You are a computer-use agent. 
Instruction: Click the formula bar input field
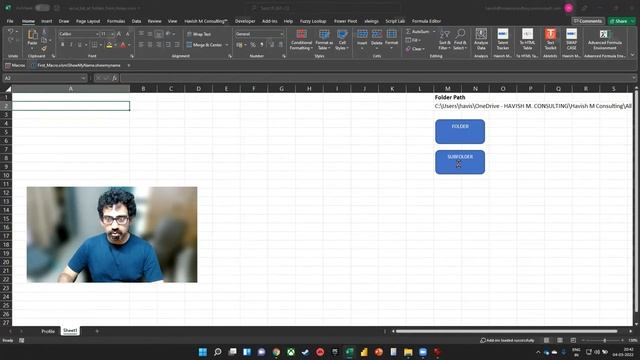pyautogui.click(x=378, y=78)
